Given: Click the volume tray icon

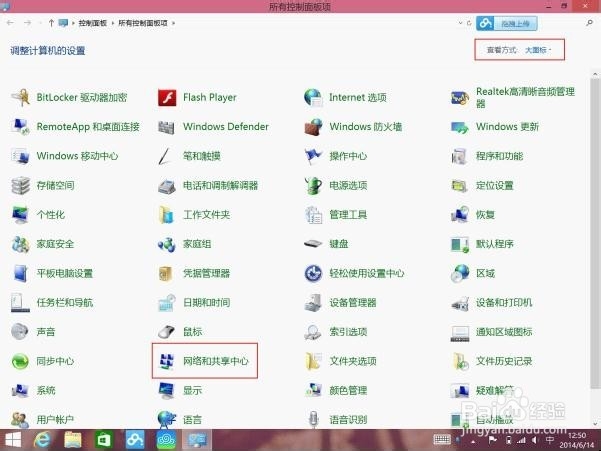Looking at the screenshot, I should (x=535, y=440).
